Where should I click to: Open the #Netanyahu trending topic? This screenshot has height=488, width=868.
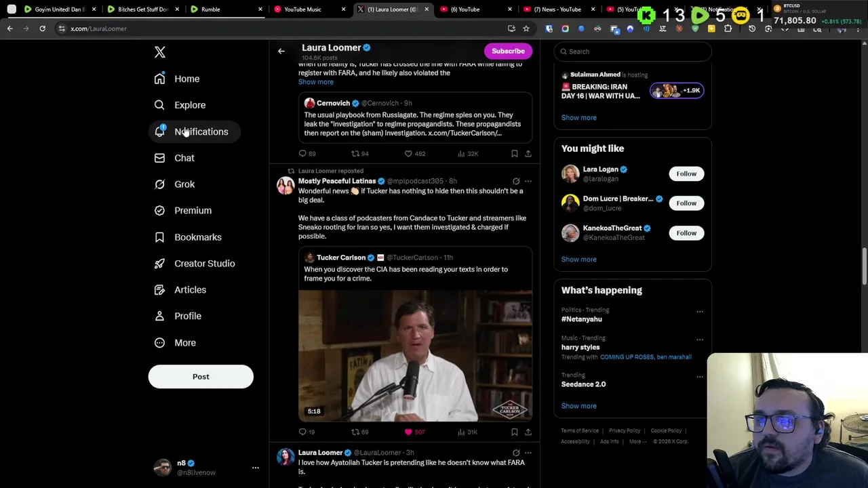582,319
